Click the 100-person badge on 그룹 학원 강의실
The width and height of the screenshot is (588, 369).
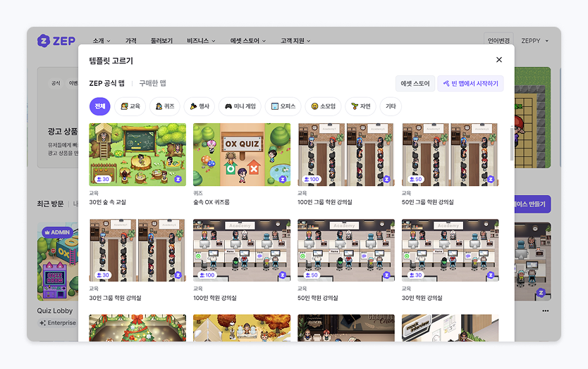pyautogui.click(x=312, y=179)
